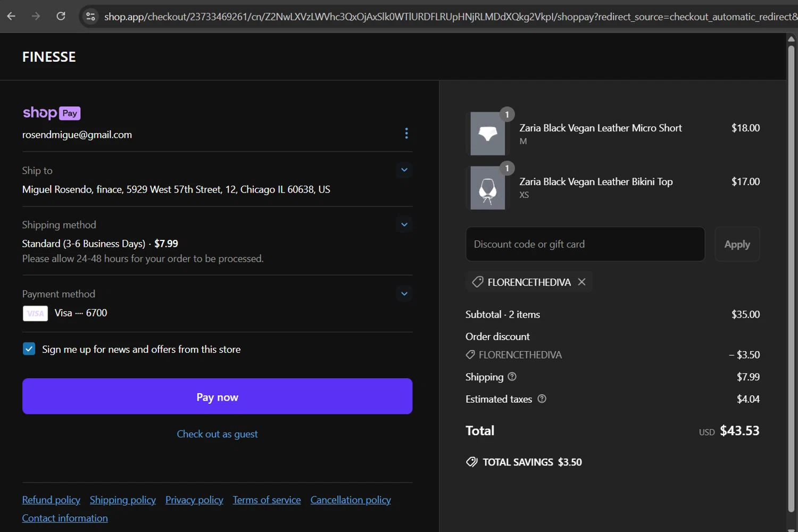The width and height of the screenshot is (798, 532).
Task: Click the scrollbar up arrow
Action: tap(791, 38)
